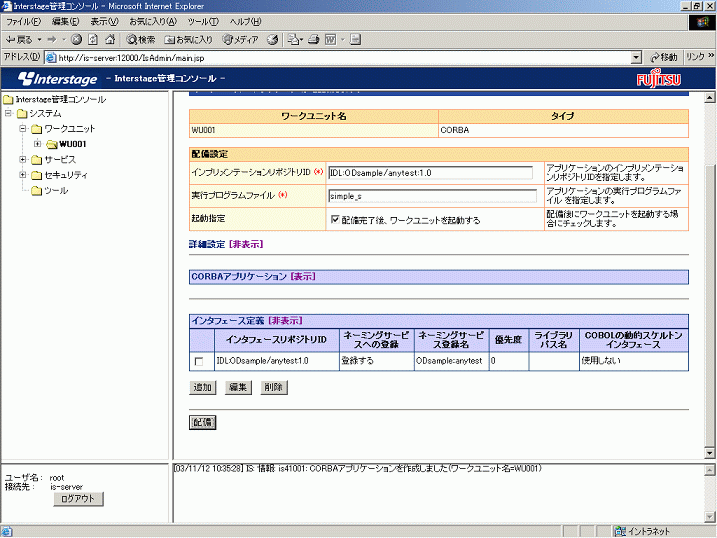Select the セキュリティ folder in tree
Viewport: 717px width, 538px height.
(x=59, y=175)
